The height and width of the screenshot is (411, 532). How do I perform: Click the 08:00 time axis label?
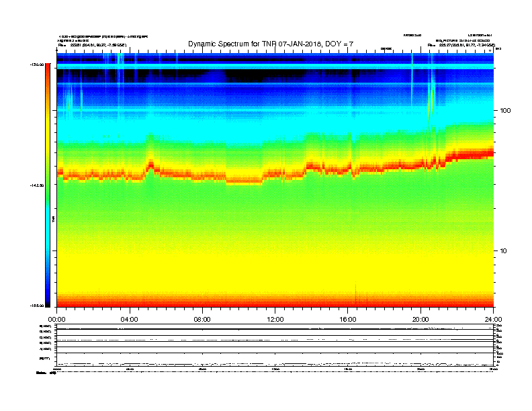point(202,320)
